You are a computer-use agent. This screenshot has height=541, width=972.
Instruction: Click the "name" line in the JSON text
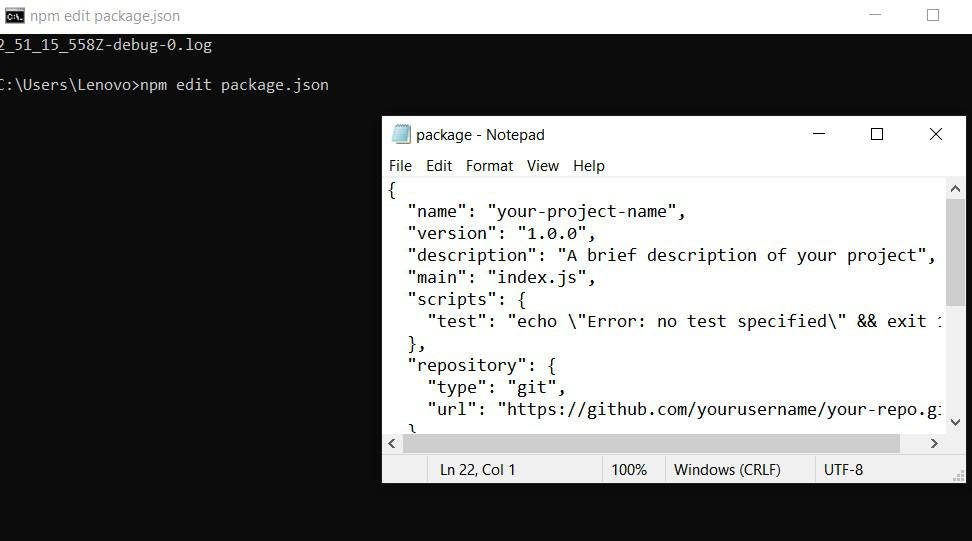[x=546, y=211]
